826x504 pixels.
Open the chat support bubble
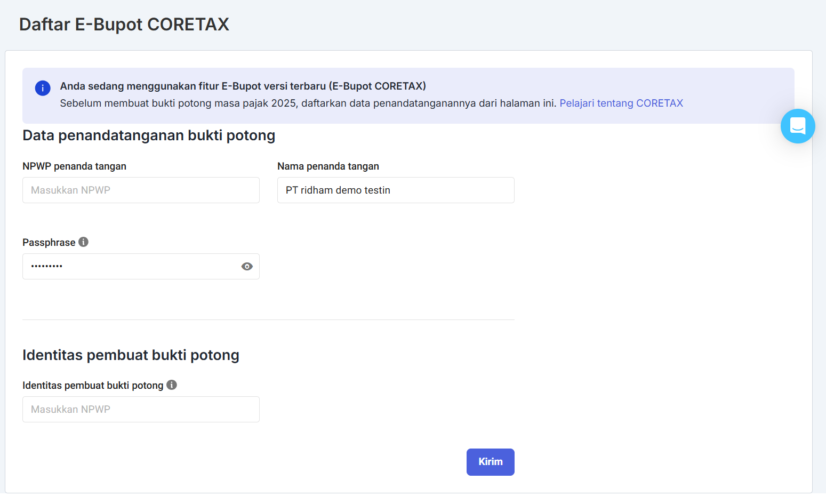(x=798, y=126)
